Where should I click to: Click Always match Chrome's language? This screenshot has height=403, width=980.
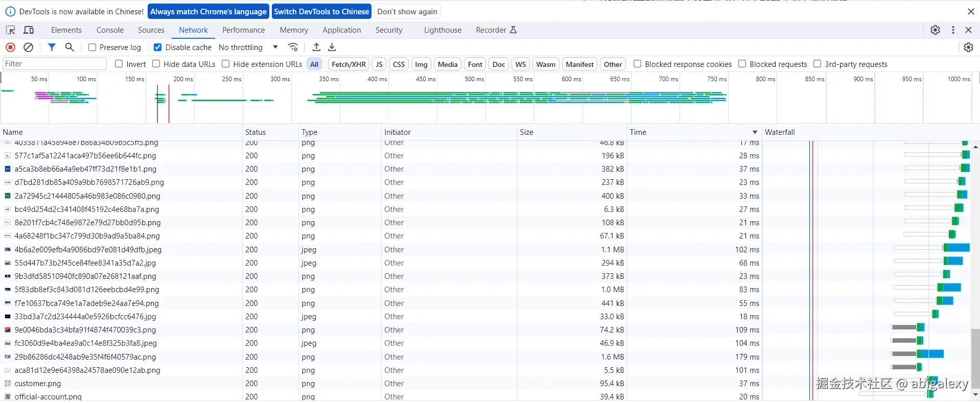tap(208, 11)
